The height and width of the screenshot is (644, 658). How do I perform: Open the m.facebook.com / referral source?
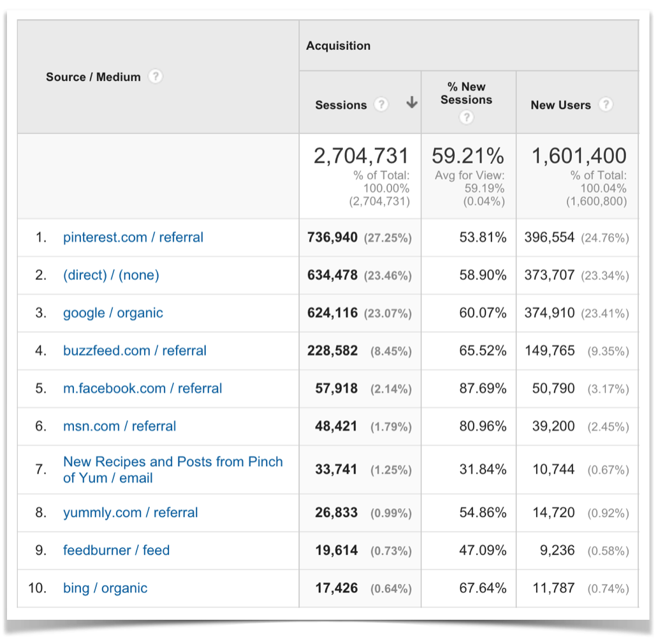coord(143,388)
